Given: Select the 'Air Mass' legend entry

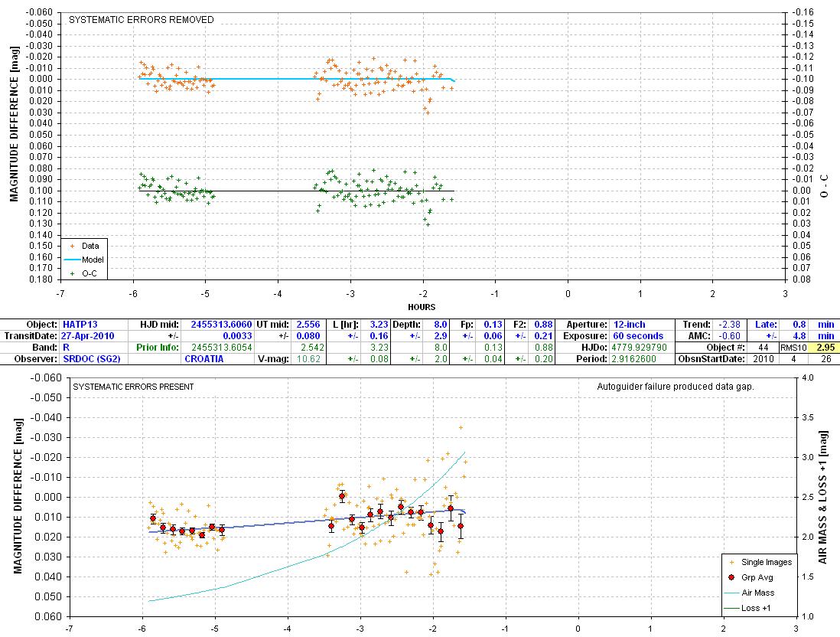Looking at the screenshot, I should pyautogui.click(x=749, y=593).
